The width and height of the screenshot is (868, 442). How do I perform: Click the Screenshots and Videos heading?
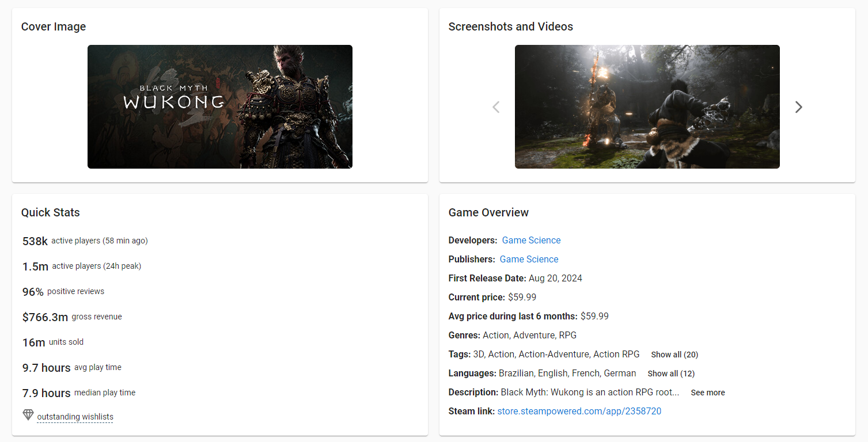point(511,26)
